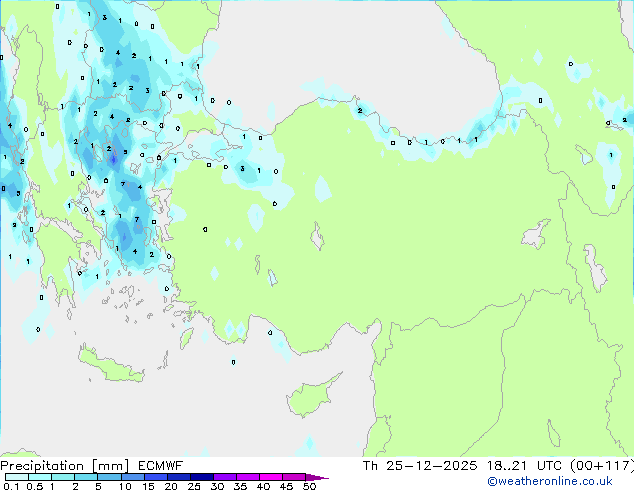634x490 pixels.
Task: Click the legend value '25'
Action: (194, 486)
